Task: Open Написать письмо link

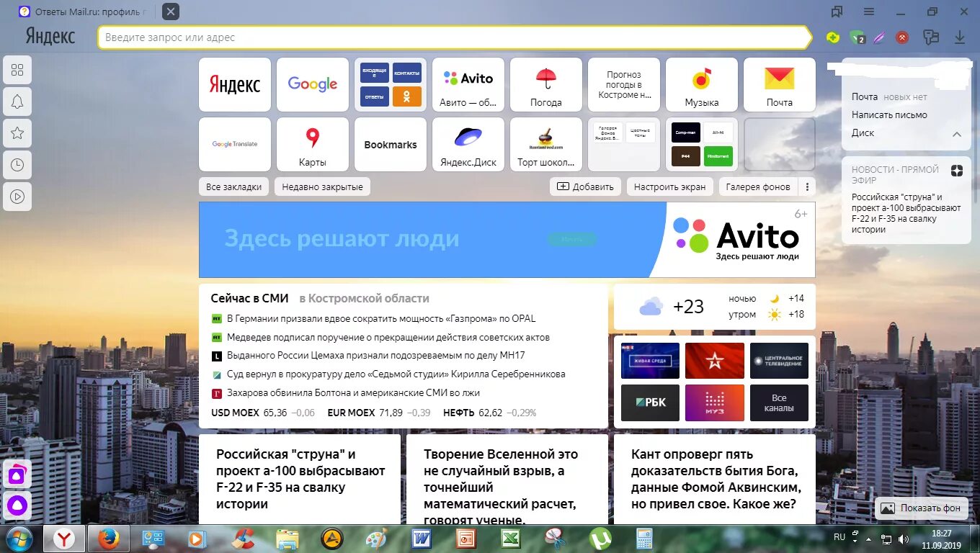Action: click(x=889, y=114)
